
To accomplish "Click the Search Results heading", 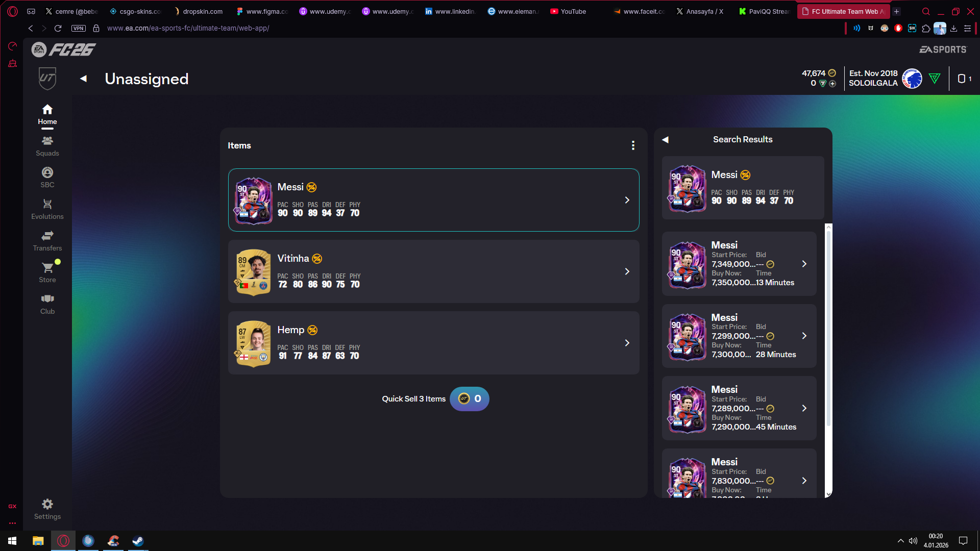I will (743, 139).
